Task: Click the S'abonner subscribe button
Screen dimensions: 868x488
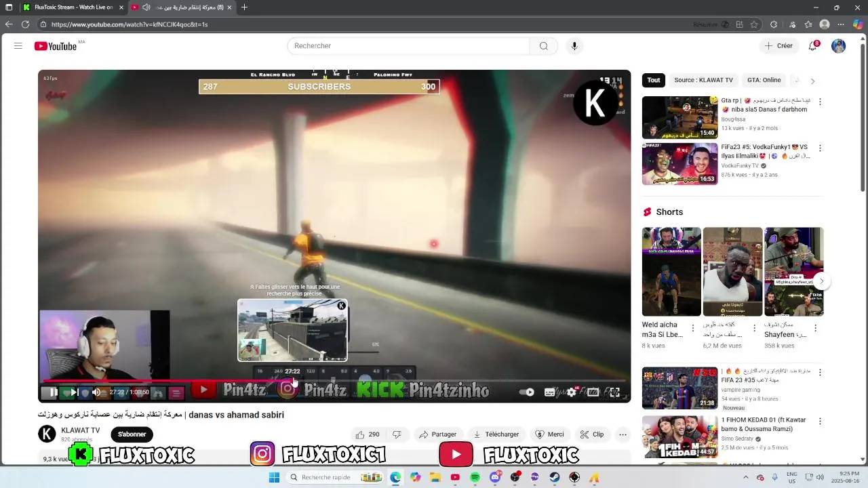Action: pyautogui.click(x=132, y=434)
